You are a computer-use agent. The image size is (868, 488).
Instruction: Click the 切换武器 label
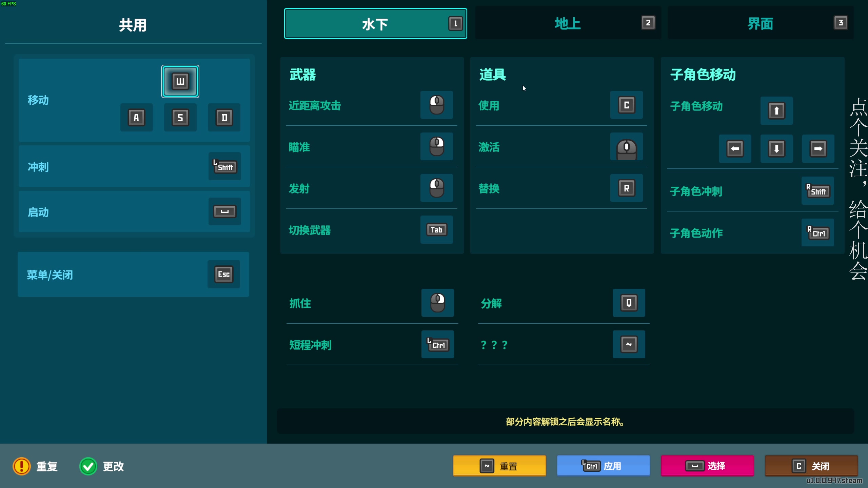tap(310, 230)
